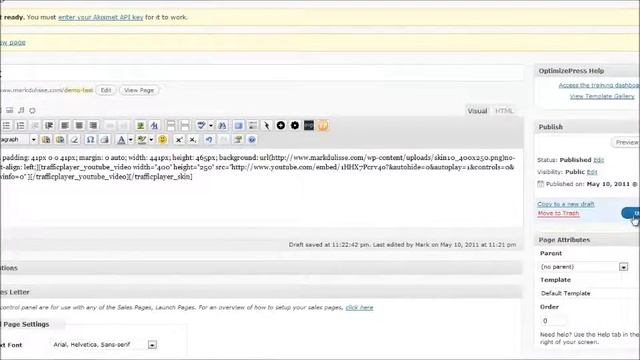640x360 pixels.
Task: Undo the last editor action
Action: (x=209, y=140)
